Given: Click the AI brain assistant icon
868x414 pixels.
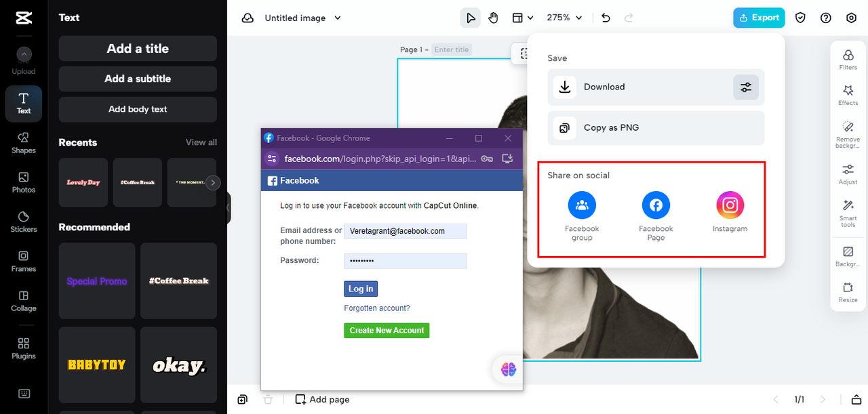Looking at the screenshot, I should pyautogui.click(x=509, y=369).
